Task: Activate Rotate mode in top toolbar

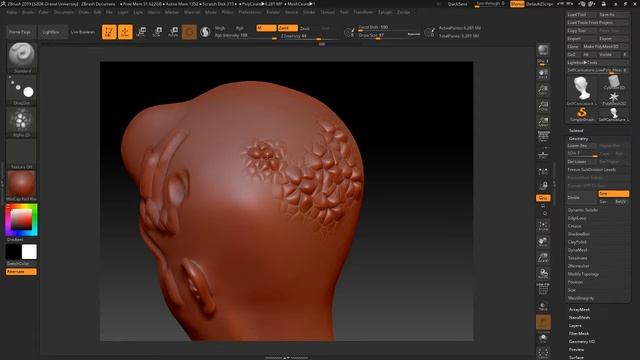Action: point(173,32)
